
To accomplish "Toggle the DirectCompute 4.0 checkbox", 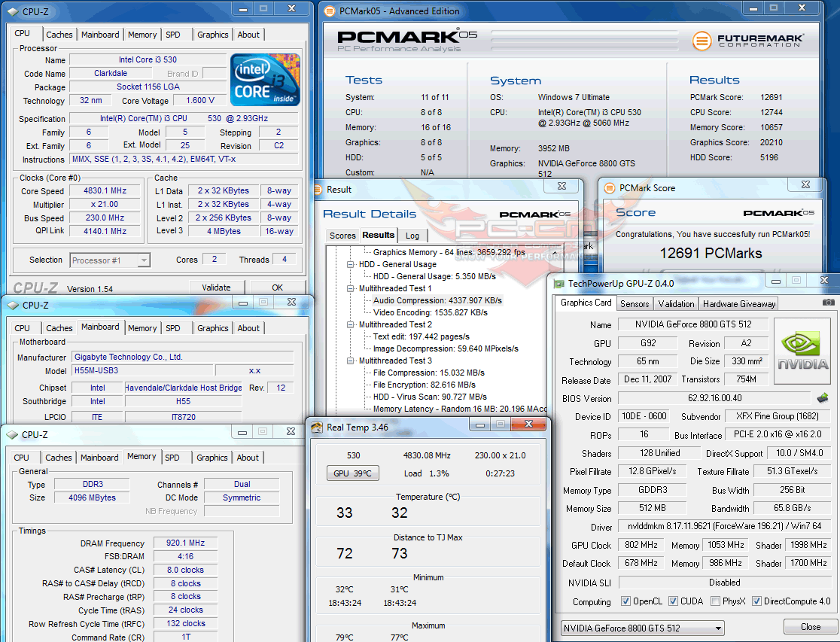I will pyautogui.click(x=756, y=601).
